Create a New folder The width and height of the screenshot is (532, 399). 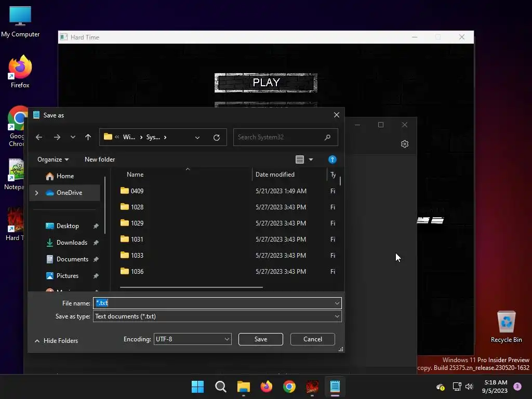pyautogui.click(x=100, y=159)
